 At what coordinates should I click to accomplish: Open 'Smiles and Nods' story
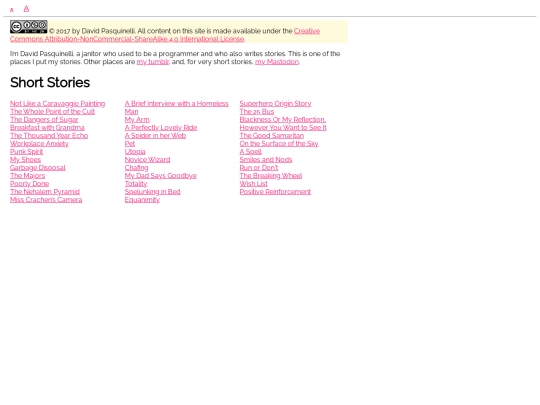coord(266,160)
